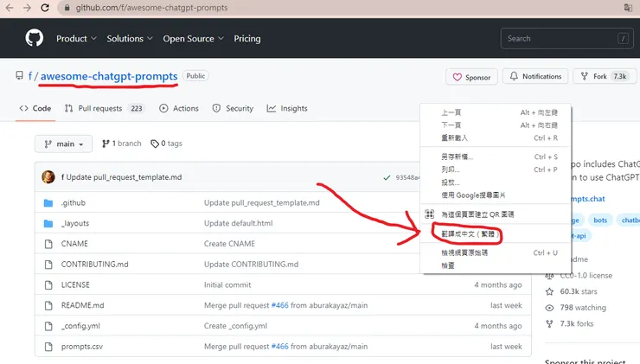Open the main branch dropdown
640x364 pixels.
tap(63, 144)
